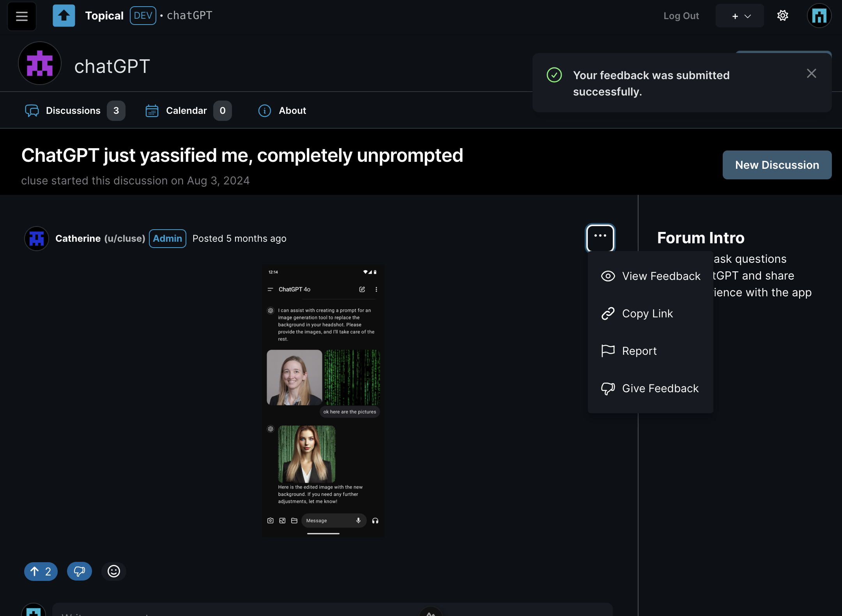The height and width of the screenshot is (616, 842).
Task: Click the comment input field
Action: coord(332,610)
